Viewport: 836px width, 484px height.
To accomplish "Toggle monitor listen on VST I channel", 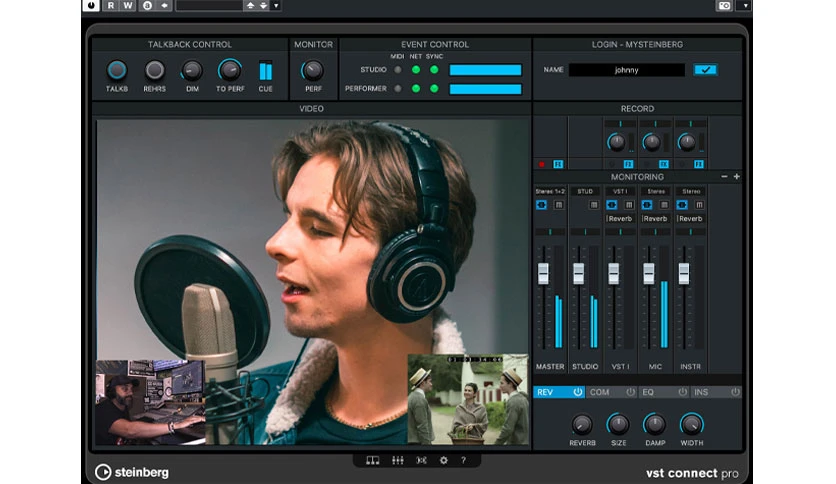I will (x=612, y=205).
